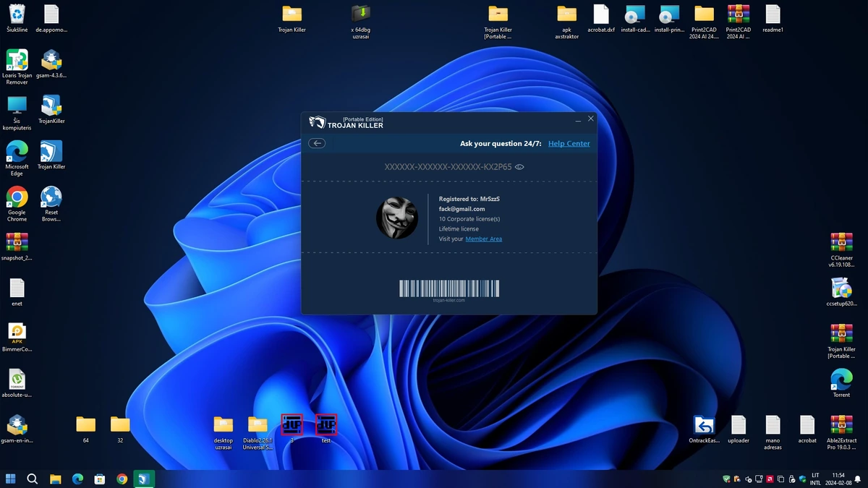Click the masked license key XXXXXX-XXXXXX-XXXXXX-KX2P65

(x=448, y=167)
